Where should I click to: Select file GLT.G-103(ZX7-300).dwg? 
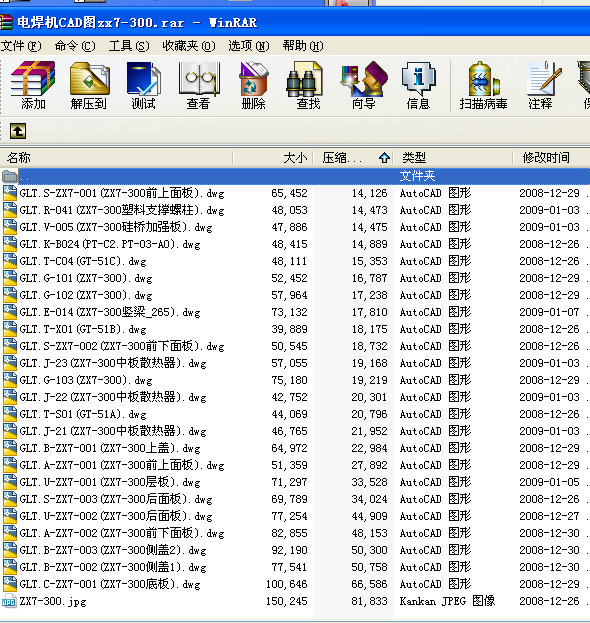click(86, 380)
